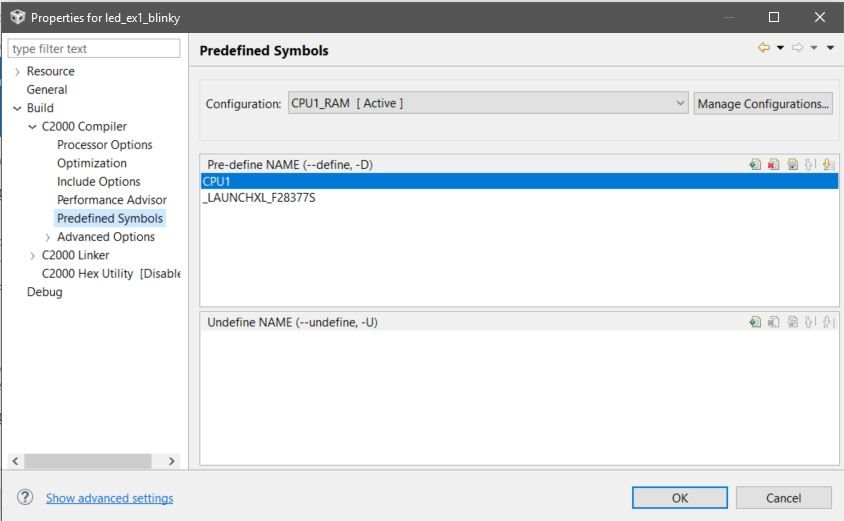This screenshot has height=521, width=844.
Task: Expand the Resource tree node
Action: coord(17,72)
